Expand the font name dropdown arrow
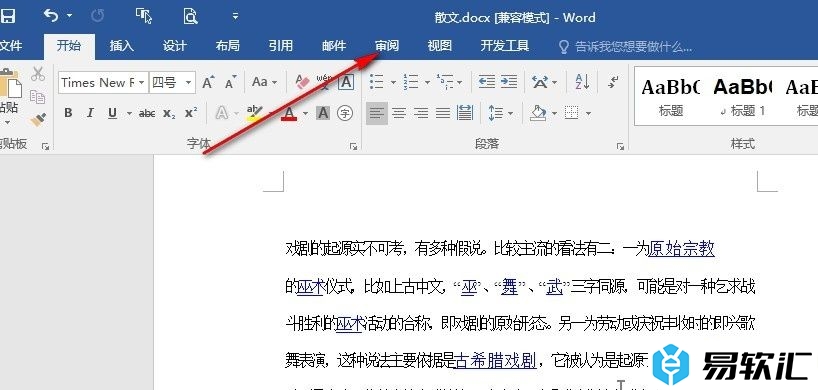 click(142, 82)
